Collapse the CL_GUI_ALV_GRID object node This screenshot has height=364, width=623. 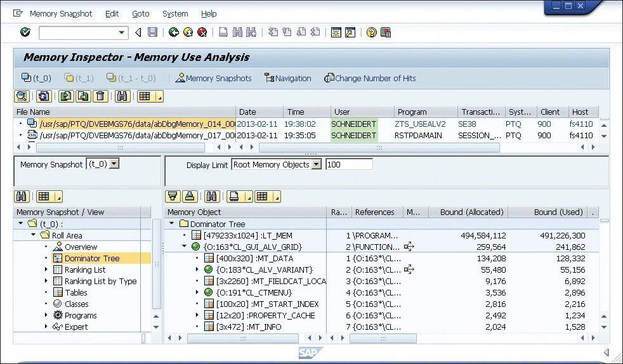pos(184,247)
